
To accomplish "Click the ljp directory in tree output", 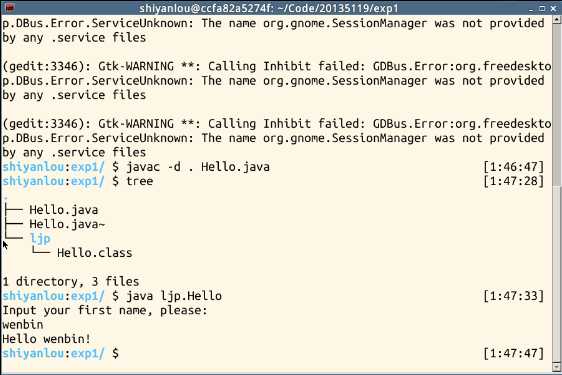I will pyautogui.click(x=40, y=239).
